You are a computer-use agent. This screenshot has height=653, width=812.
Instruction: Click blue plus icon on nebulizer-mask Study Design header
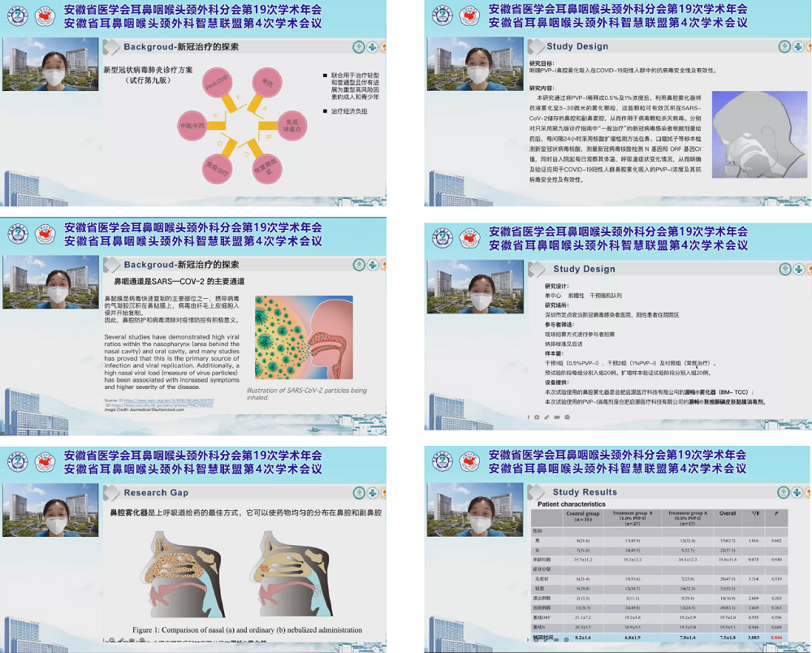[x=798, y=46]
